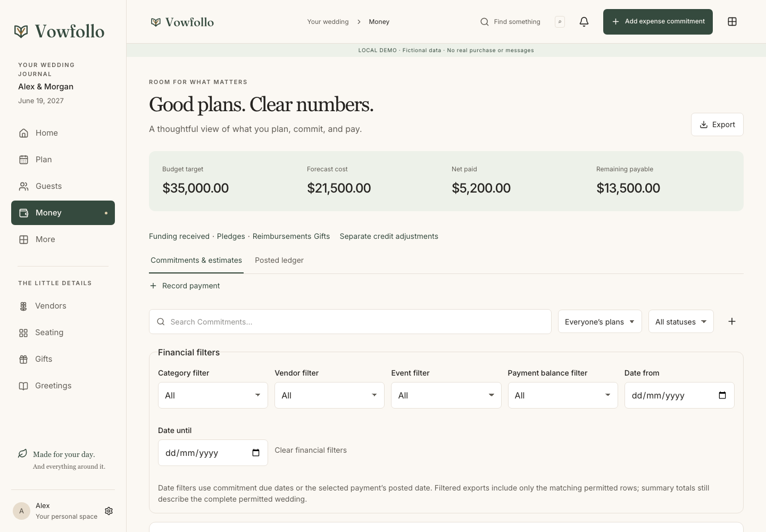Expand the Vendor filter dropdown
This screenshot has width=766, height=532.
tap(329, 395)
